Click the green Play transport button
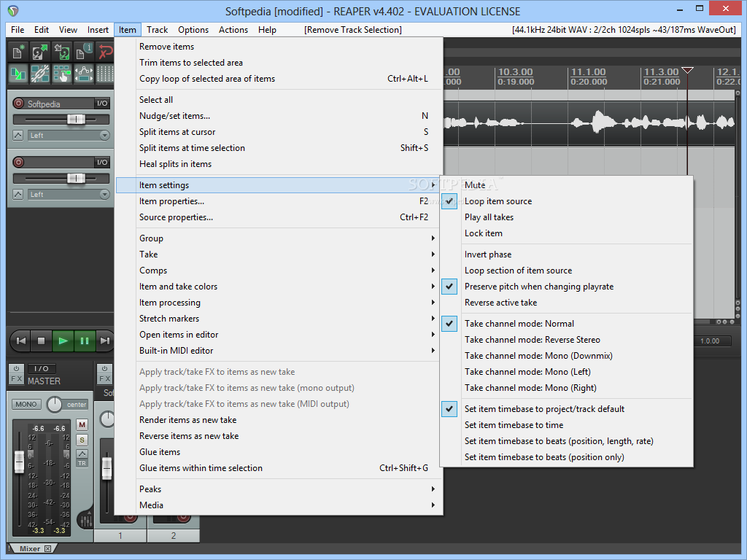 (x=63, y=341)
